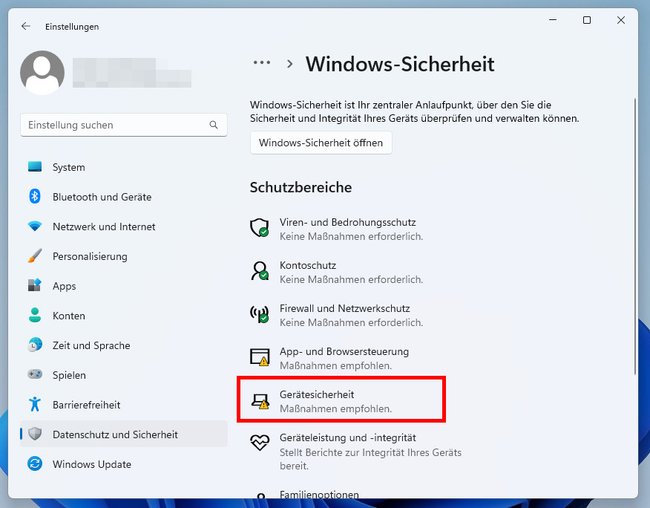Viewport: 650px width, 508px height.
Task: Open Spielen settings category
Action: click(x=124, y=375)
